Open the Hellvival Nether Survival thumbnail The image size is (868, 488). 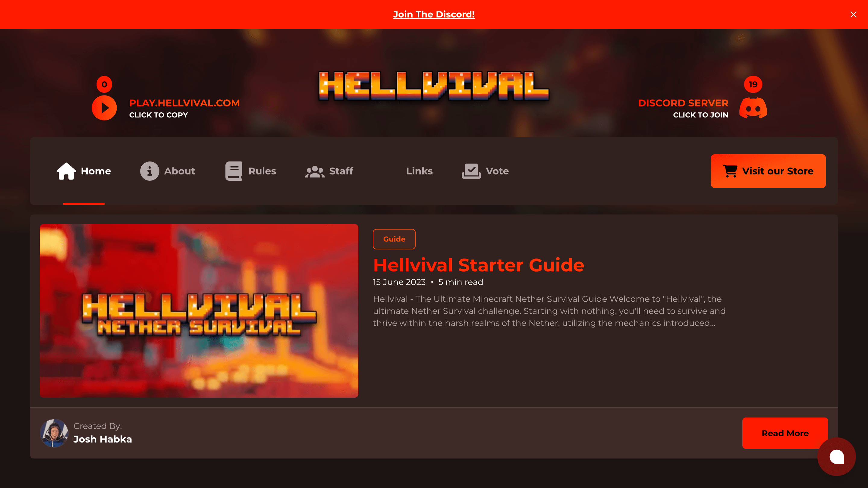(x=199, y=311)
